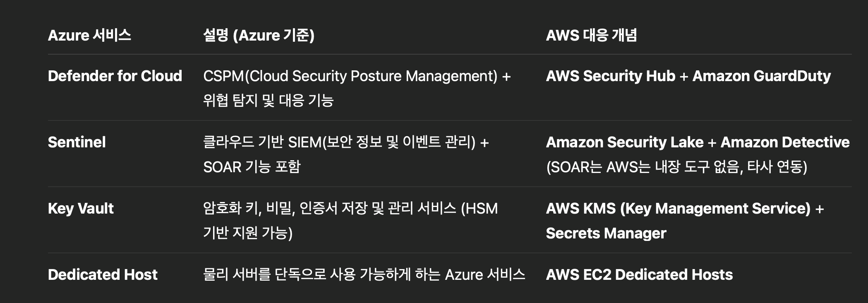Select the 'Sentinel' service name cell
The image size is (868, 303).
[x=77, y=142]
